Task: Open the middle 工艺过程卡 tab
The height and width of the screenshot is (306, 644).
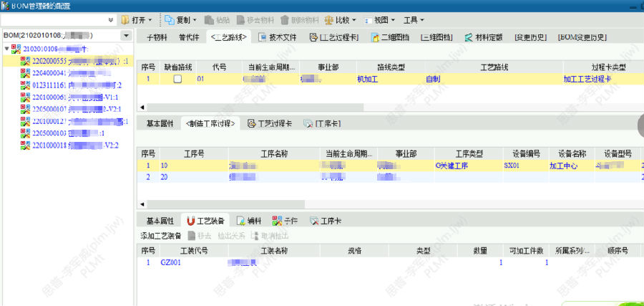Action: (x=270, y=124)
